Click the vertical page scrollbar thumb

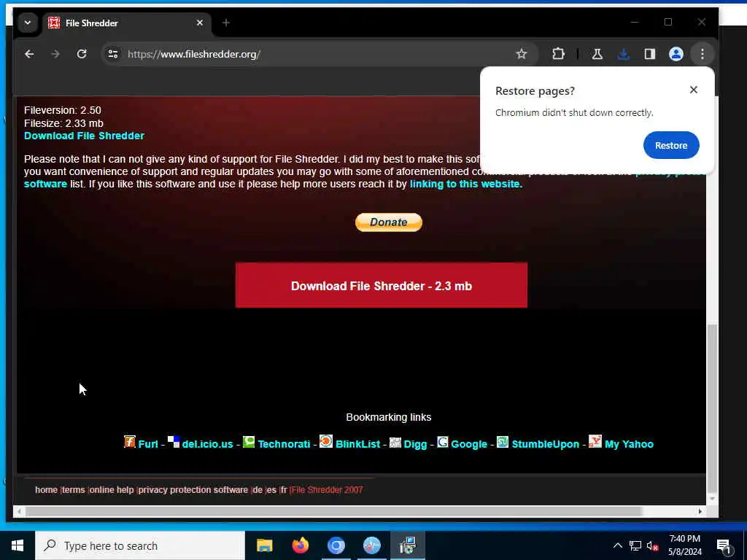pos(712,408)
